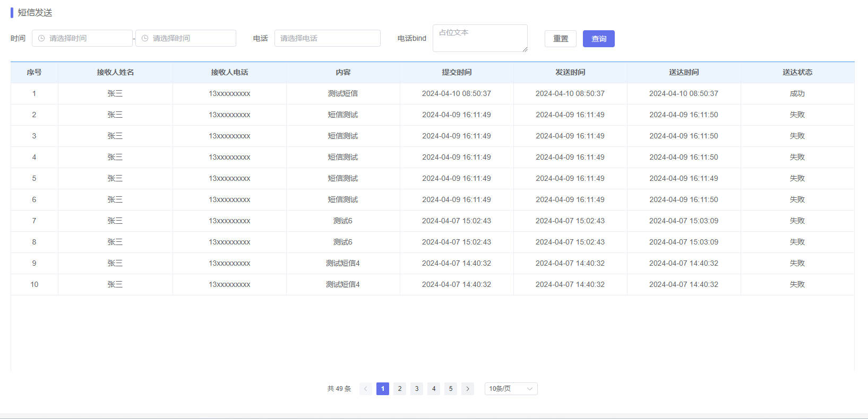Click the 查询 search button
Image resolution: width=868 pixels, height=419 pixels.
pos(599,39)
